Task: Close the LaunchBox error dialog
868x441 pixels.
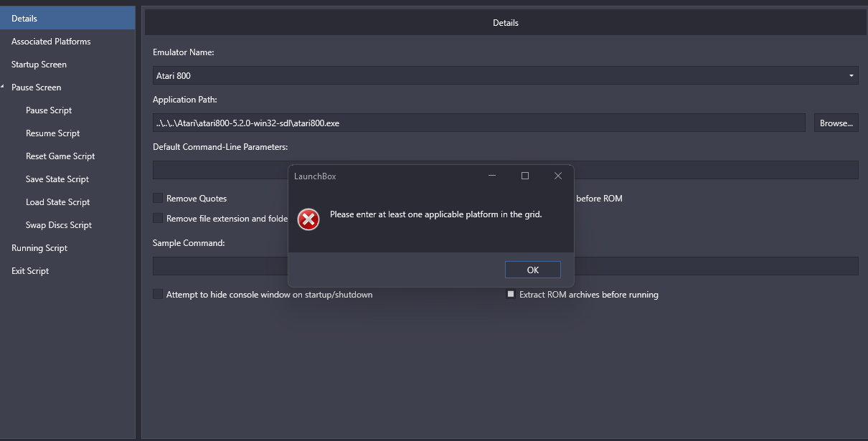Action: click(557, 176)
